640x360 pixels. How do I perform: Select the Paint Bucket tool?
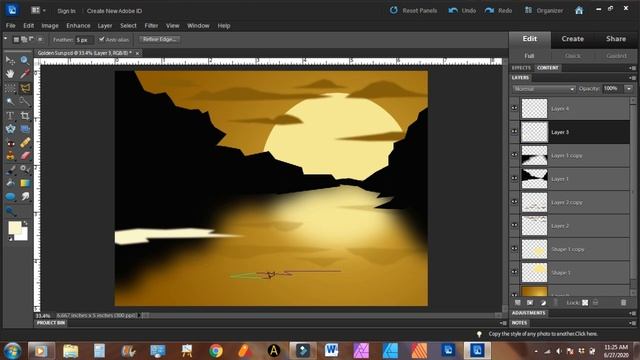(10, 183)
